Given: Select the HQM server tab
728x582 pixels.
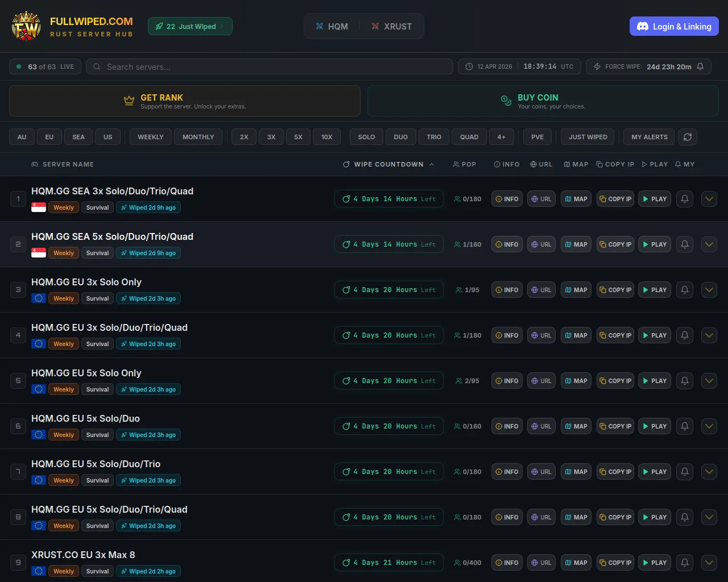Looking at the screenshot, I should coord(332,26).
